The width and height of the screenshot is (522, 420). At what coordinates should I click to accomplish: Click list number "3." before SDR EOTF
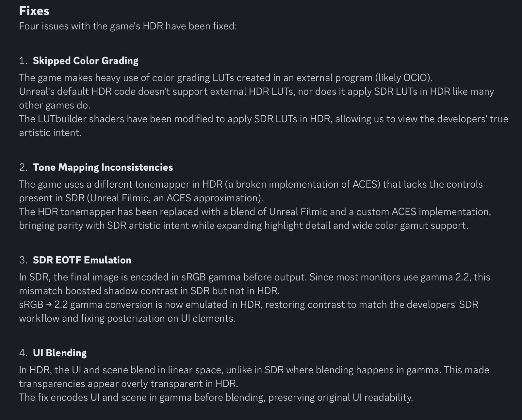pos(23,260)
